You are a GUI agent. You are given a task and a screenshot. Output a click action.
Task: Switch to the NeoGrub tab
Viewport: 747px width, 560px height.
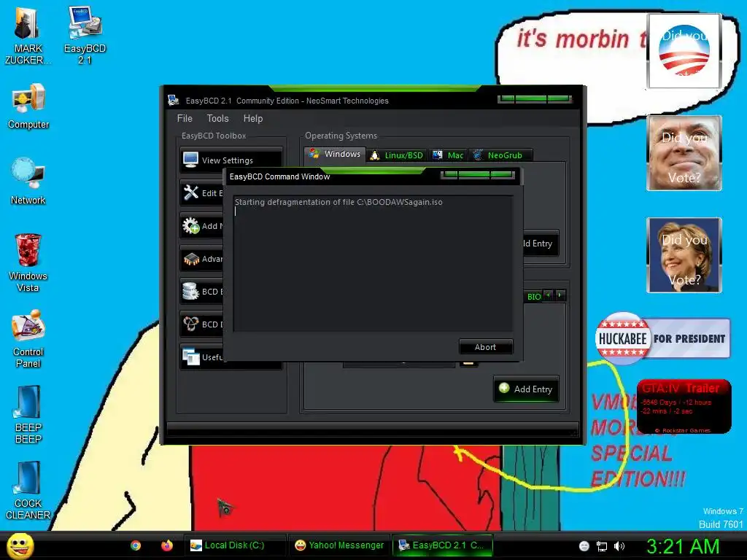tap(499, 155)
